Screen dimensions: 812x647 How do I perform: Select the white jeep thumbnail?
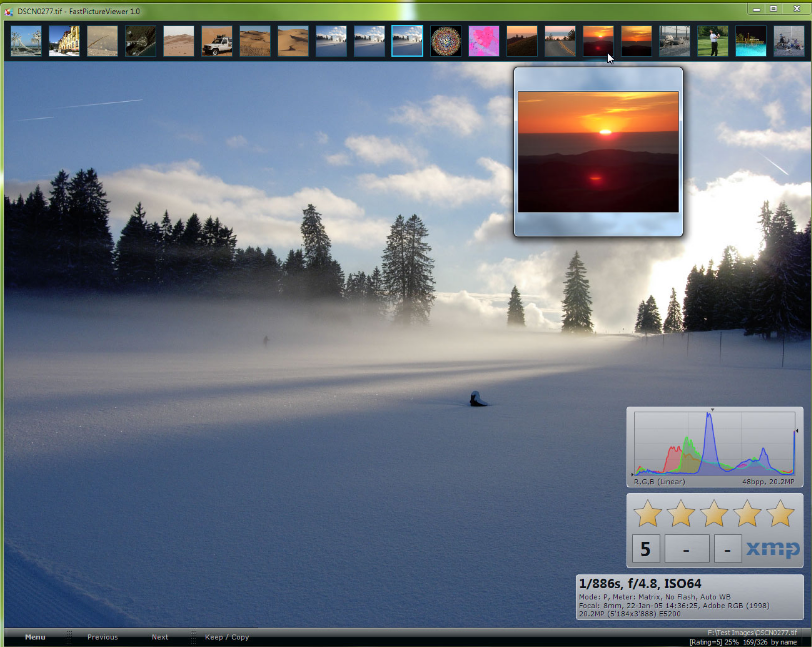pos(217,41)
